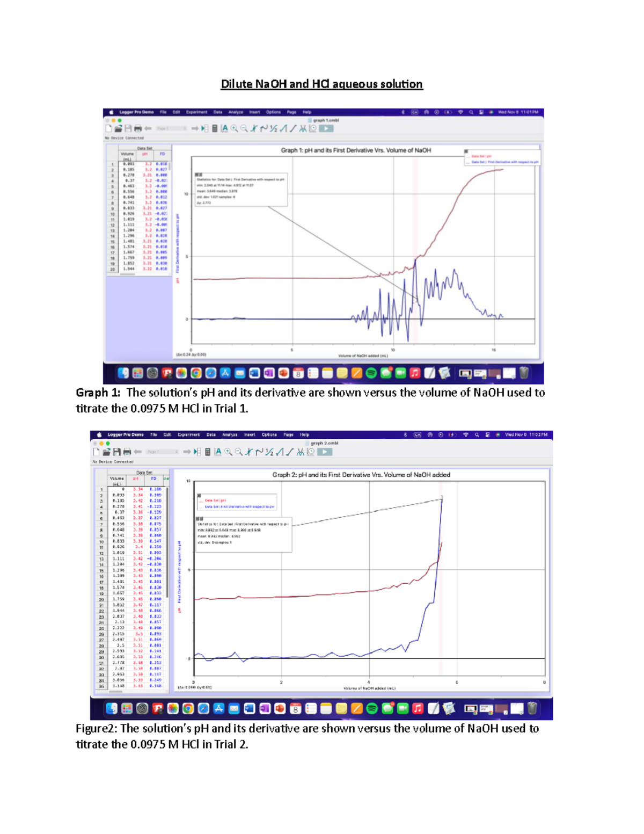Click the pH column header in Graph 1 data table
Viewport: 644px width, 834px height.
pos(145,154)
